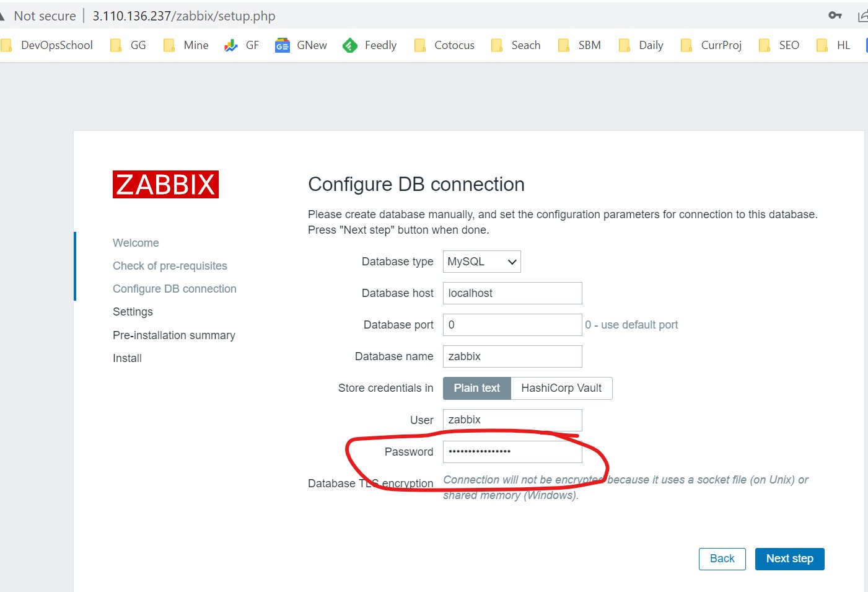
Task: Open the Cotocus bookmark folder
Action: pyautogui.click(x=444, y=45)
